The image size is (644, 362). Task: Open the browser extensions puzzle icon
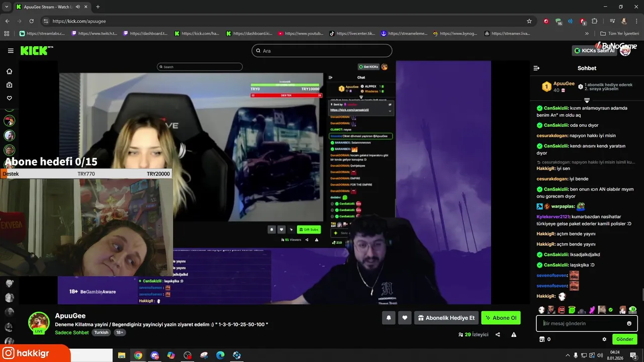[595, 21]
